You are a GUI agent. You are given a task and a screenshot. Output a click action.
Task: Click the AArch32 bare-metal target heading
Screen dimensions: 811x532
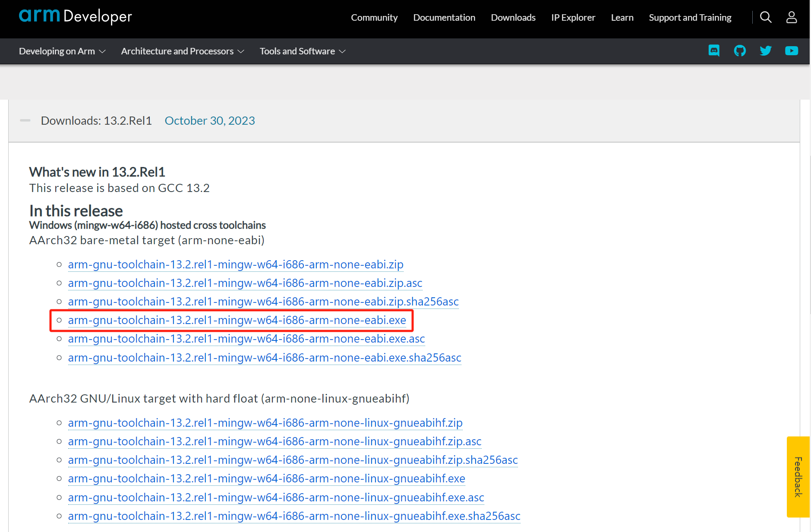pos(147,240)
